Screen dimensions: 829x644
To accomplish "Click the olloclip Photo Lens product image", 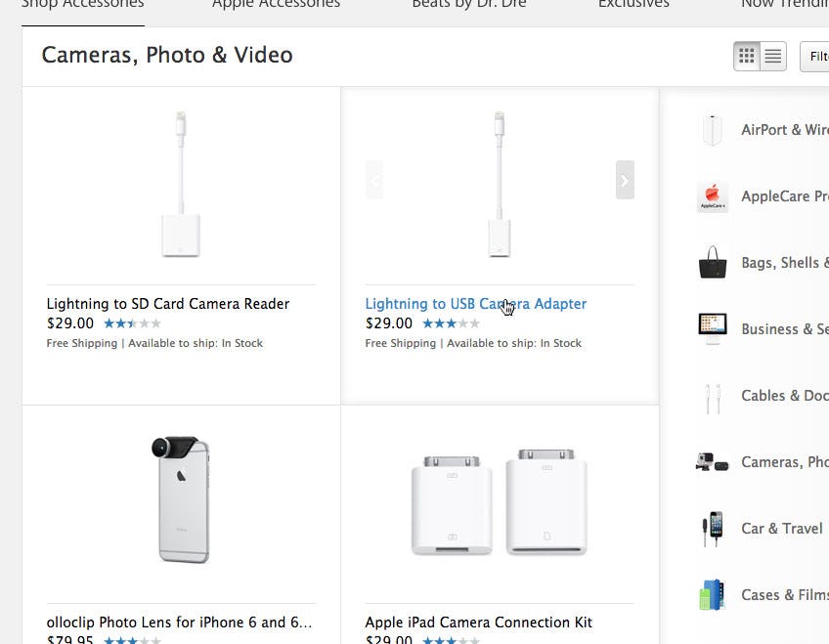I will pyautogui.click(x=181, y=499).
